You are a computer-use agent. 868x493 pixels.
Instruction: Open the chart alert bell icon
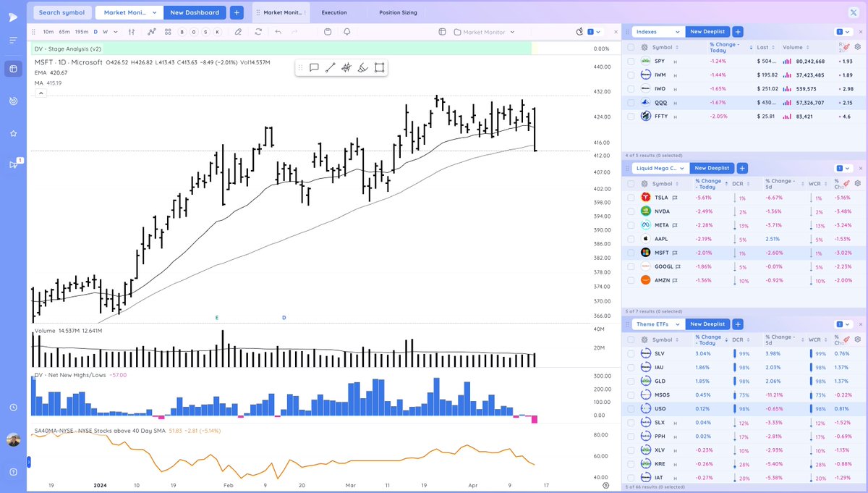[347, 32]
